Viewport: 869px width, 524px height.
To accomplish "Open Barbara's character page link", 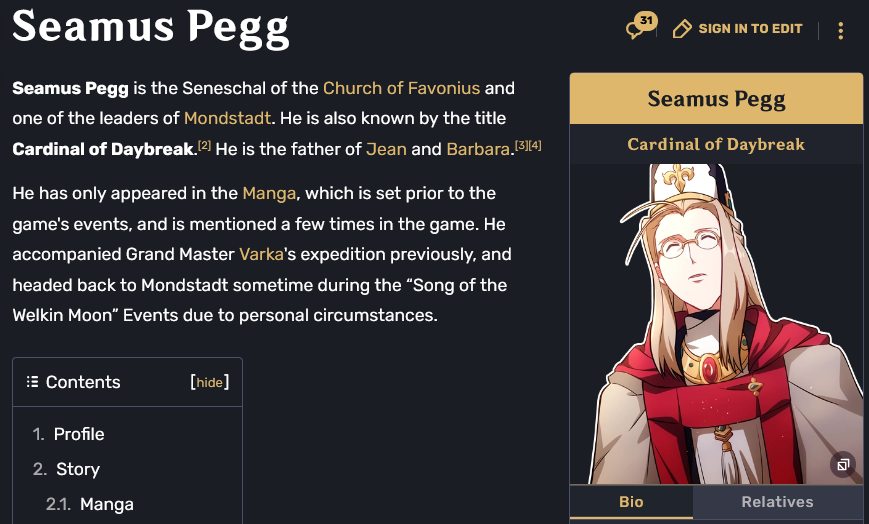I will tap(479, 149).
